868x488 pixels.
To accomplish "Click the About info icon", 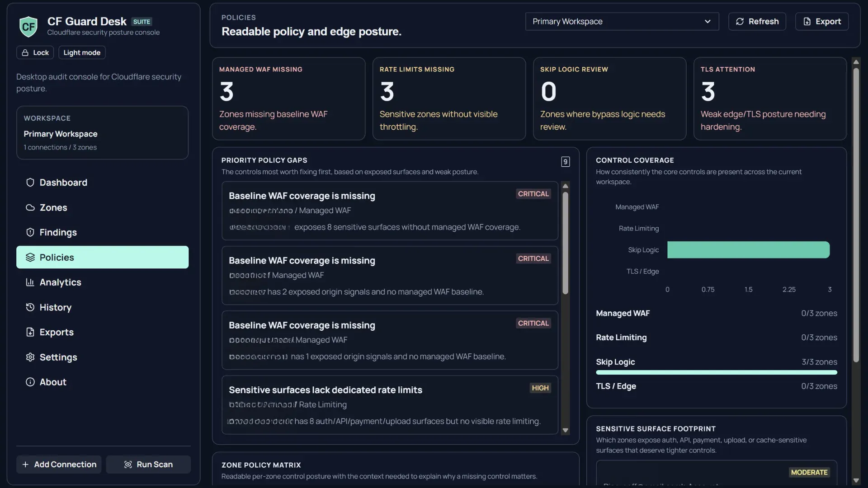I will pos(30,382).
